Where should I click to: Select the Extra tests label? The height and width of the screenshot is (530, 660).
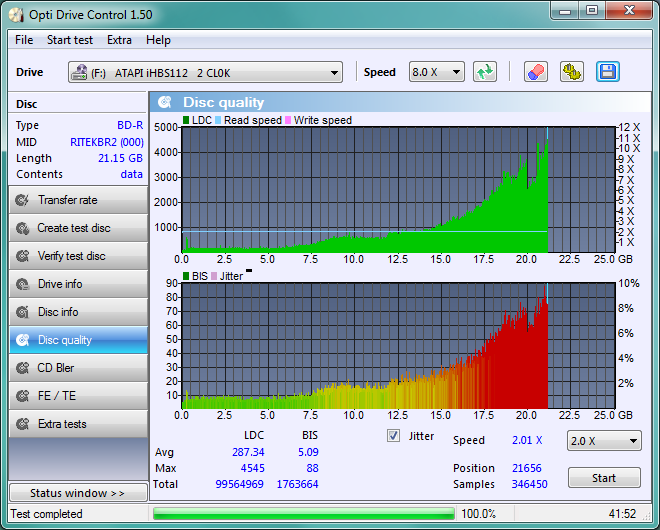coord(62,424)
